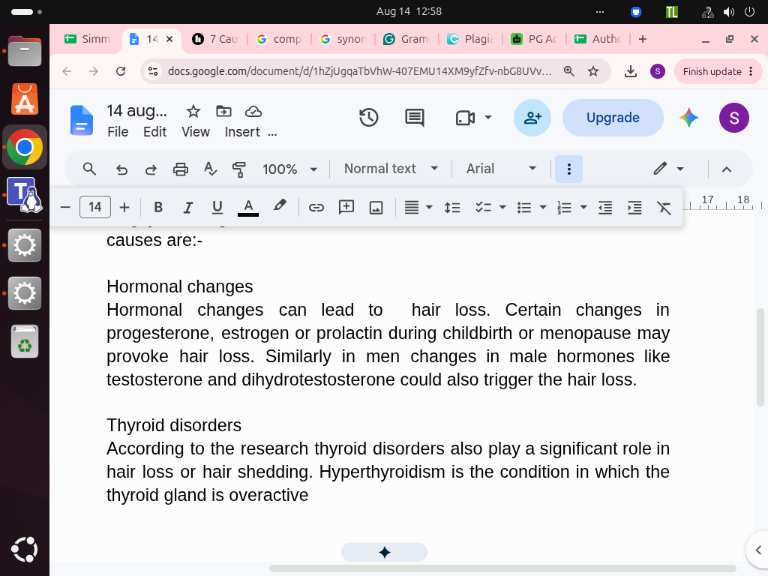Image resolution: width=768 pixels, height=576 pixels.
Task: Open the text color picker
Action: pyautogui.click(x=248, y=208)
